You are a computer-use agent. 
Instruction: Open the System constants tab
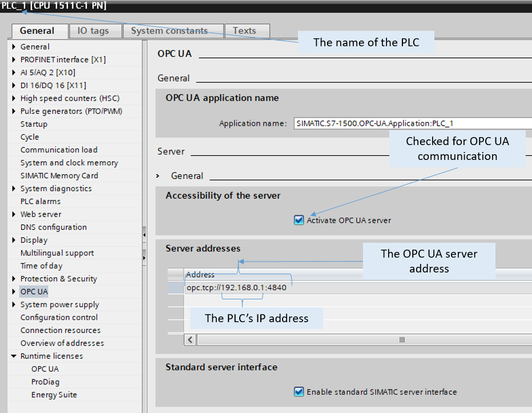(x=169, y=31)
